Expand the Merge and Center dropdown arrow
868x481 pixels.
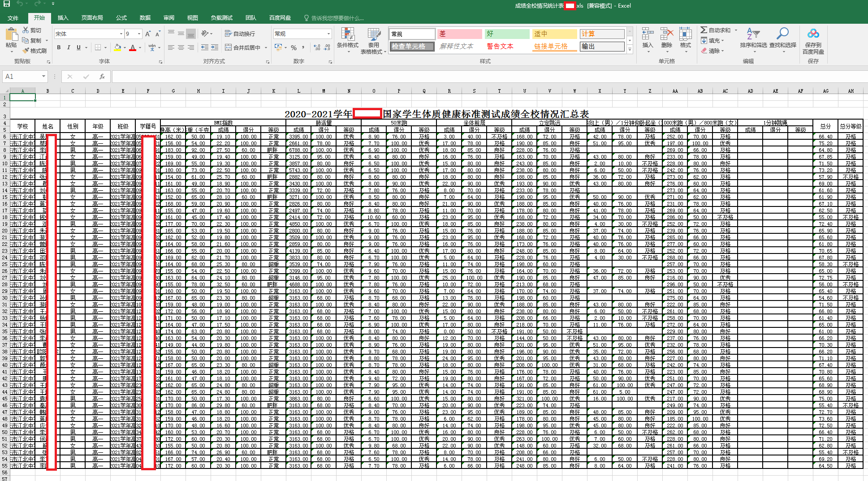266,47
